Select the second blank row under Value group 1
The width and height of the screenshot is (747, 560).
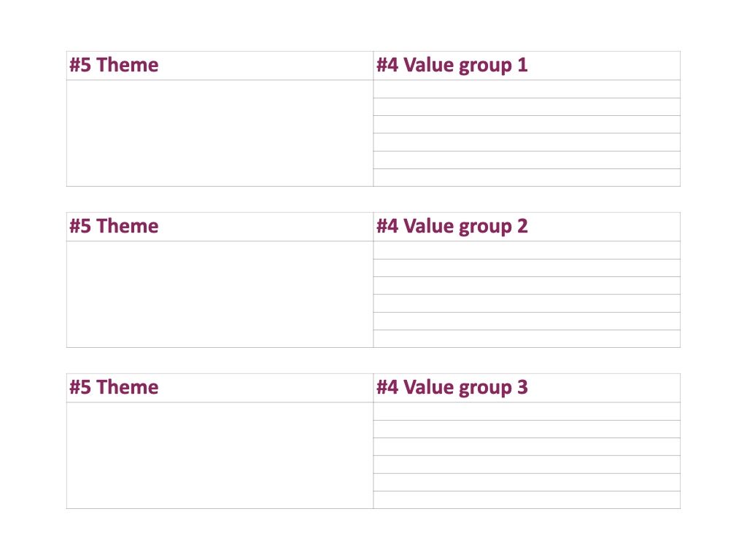pyautogui.click(x=527, y=106)
